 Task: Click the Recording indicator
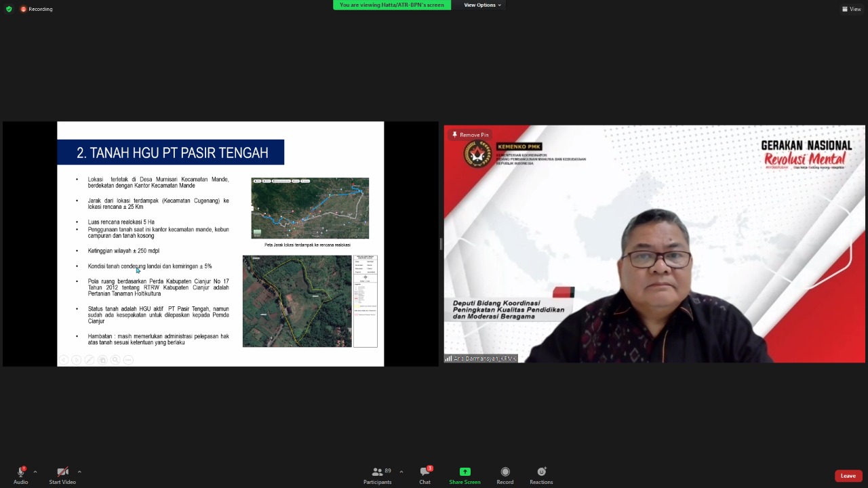click(x=37, y=9)
